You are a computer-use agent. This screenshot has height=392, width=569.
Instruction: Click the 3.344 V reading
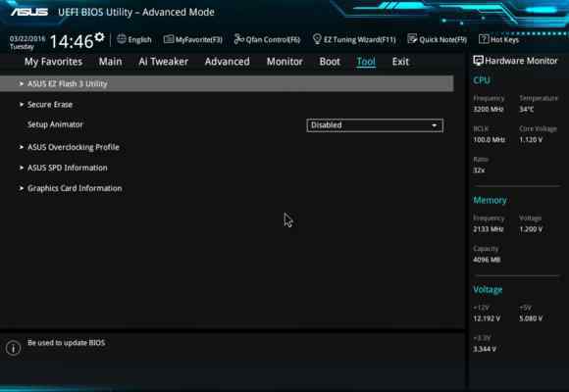[x=485, y=349]
